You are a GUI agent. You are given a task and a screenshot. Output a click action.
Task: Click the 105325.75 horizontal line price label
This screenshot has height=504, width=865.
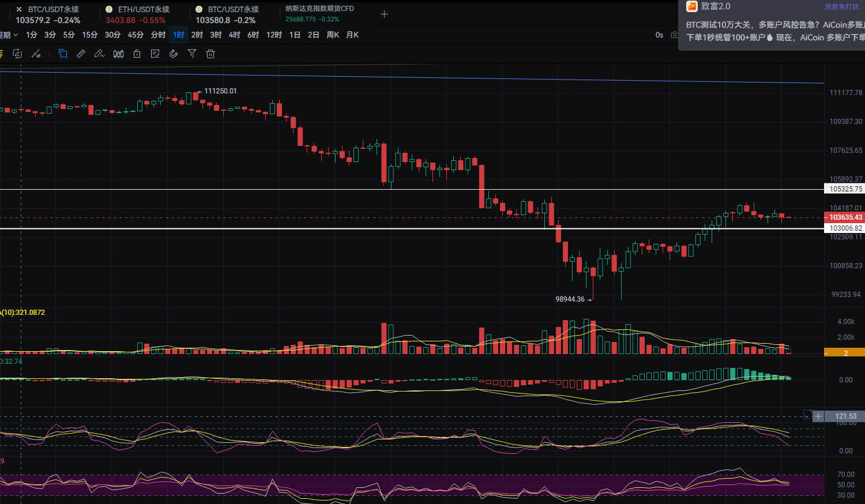845,189
